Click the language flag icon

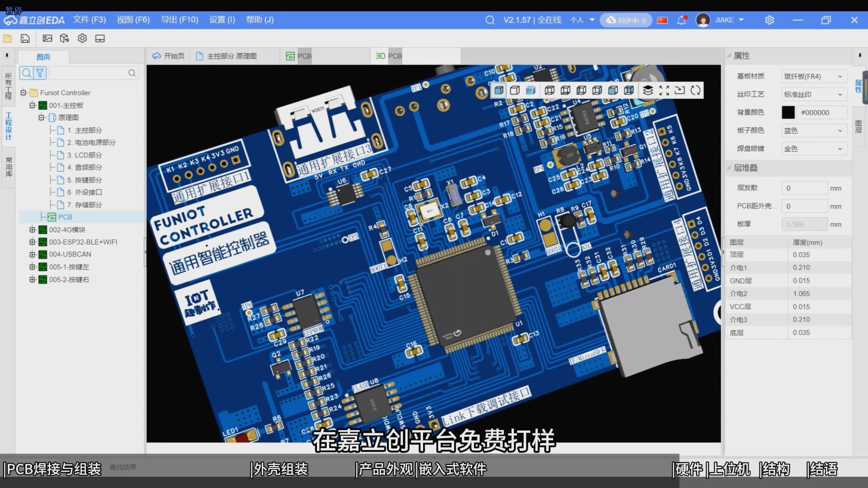click(x=662, y=20)
